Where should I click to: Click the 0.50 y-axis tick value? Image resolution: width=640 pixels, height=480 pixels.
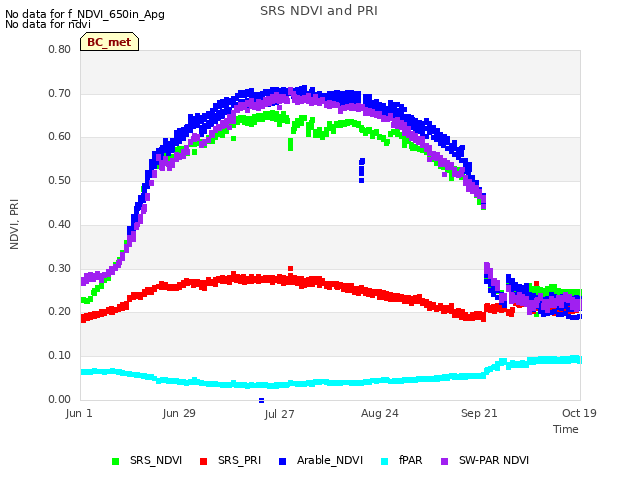coord(59,180)
